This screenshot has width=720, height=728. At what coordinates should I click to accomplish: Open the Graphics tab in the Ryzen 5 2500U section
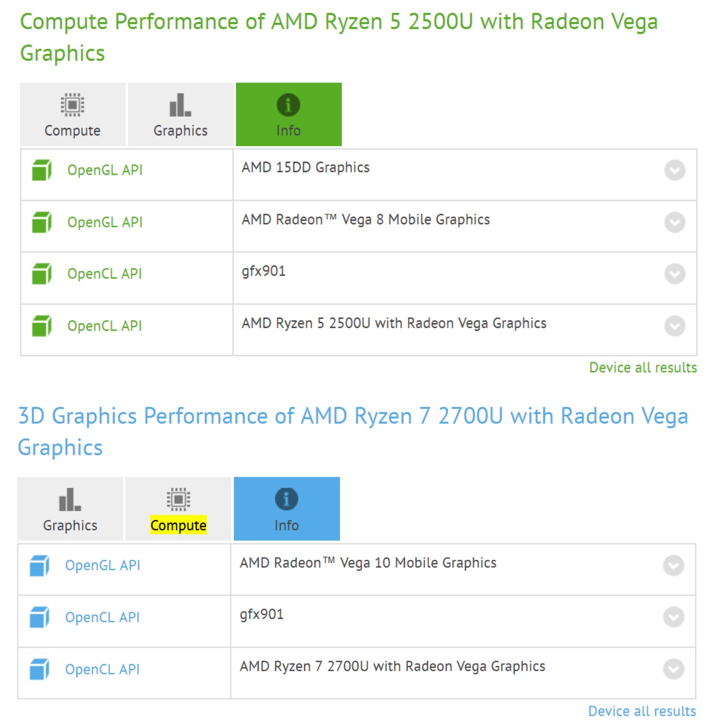[181, 114]
